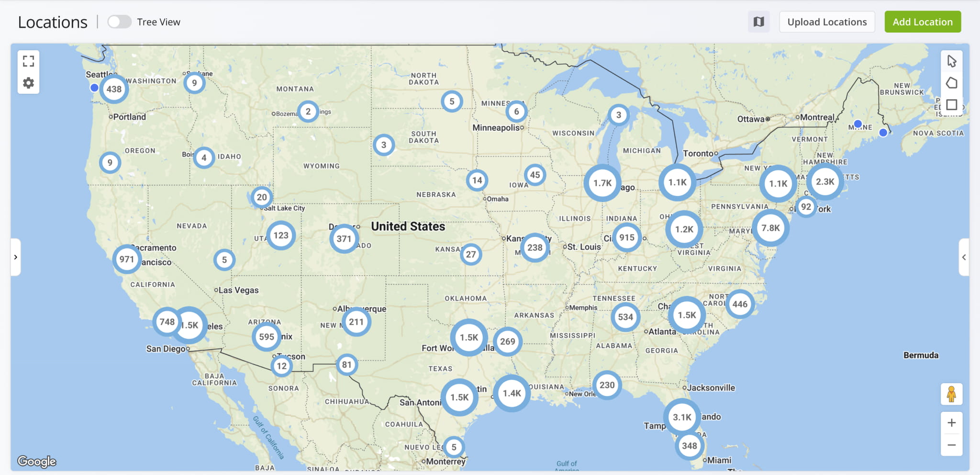Image resolution: width=980 pixels, height=475 pixels.
Task: Select the pointer cursor tool
Action: point(951,61)
